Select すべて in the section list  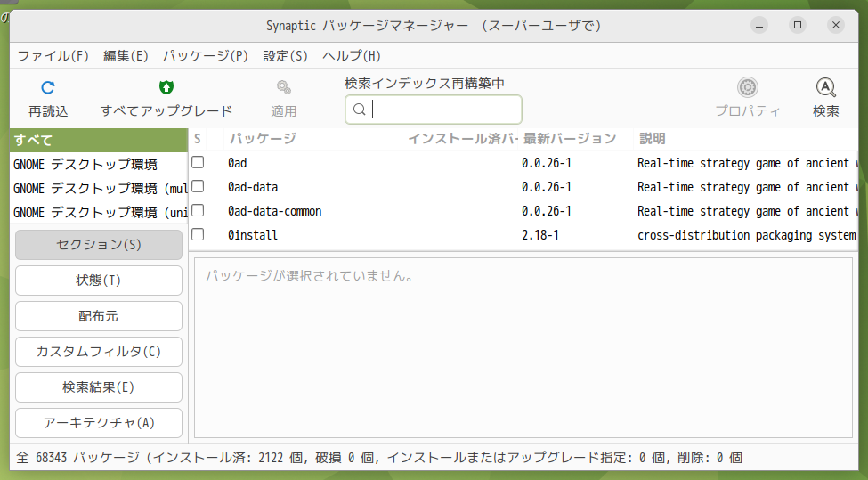[x=99, y=141]
